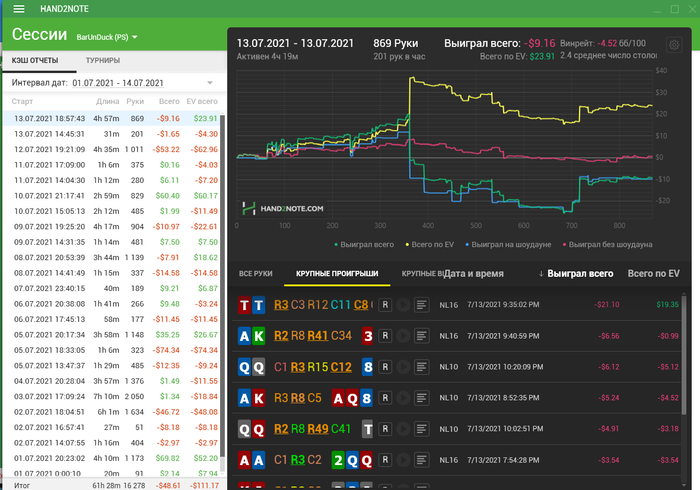Viewport: 700px width, 490px height.
Task: Play the TT hand from 9:35:02 PM
Action: click(403, 305)
